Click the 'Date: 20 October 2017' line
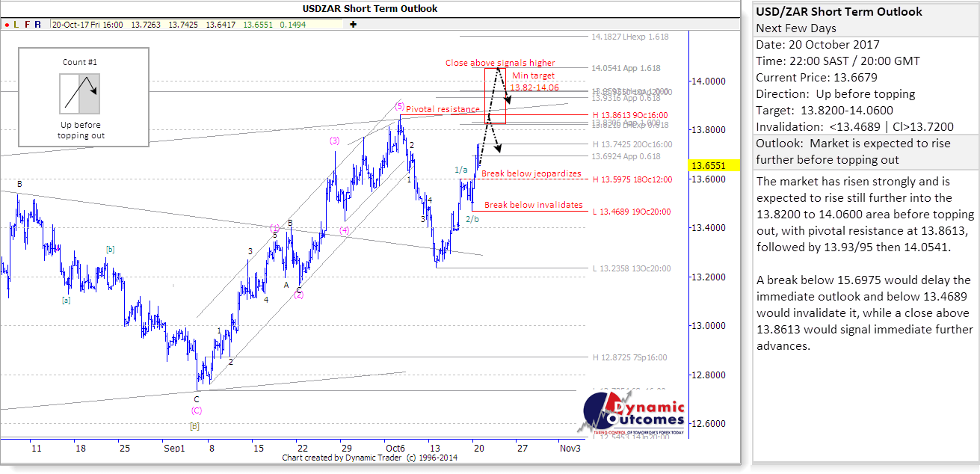This screenshot has width=980, height=474. tap(818, 45)
